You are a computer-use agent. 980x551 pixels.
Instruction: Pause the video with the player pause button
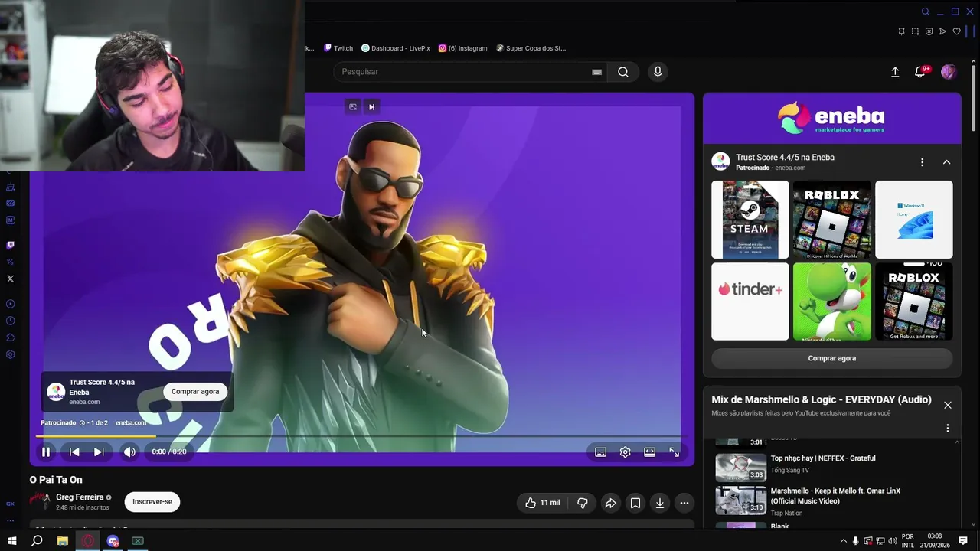(46, 452)
